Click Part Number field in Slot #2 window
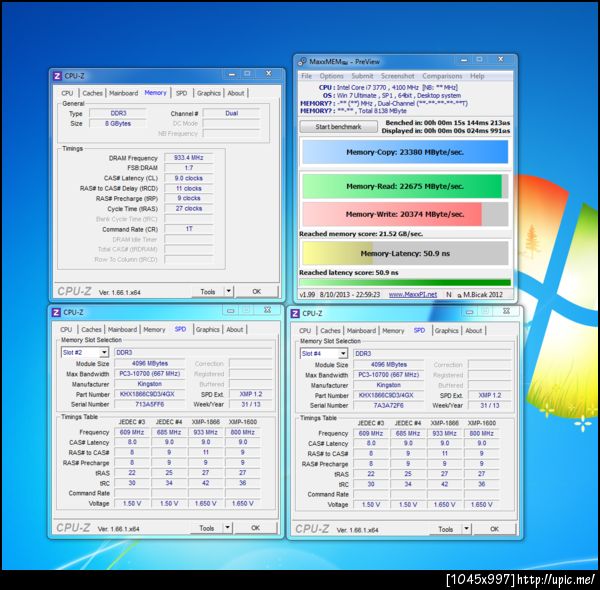This screenshot has width=600, height=590. [x=150, y=394]
